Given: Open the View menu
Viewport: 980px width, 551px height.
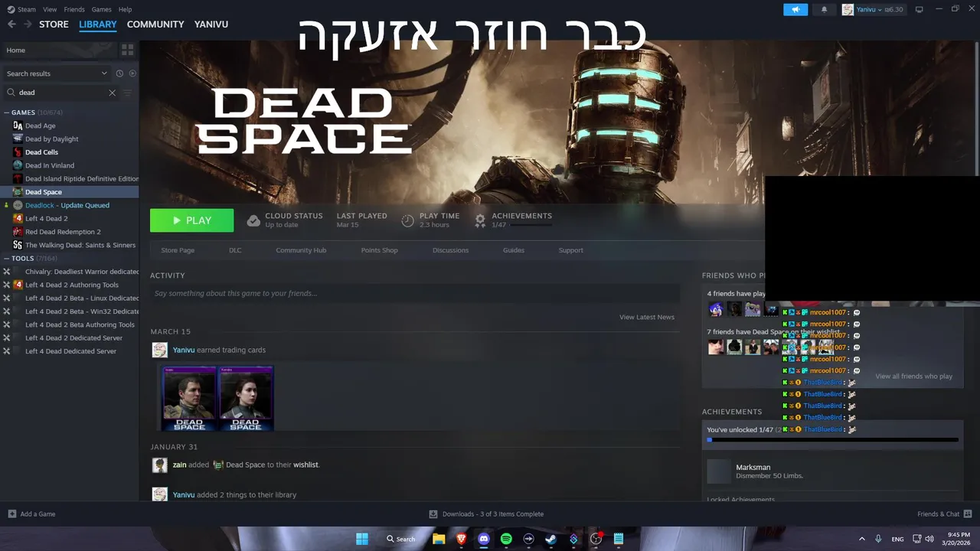Looking at the screenshot, I should [x=50, y=9].
